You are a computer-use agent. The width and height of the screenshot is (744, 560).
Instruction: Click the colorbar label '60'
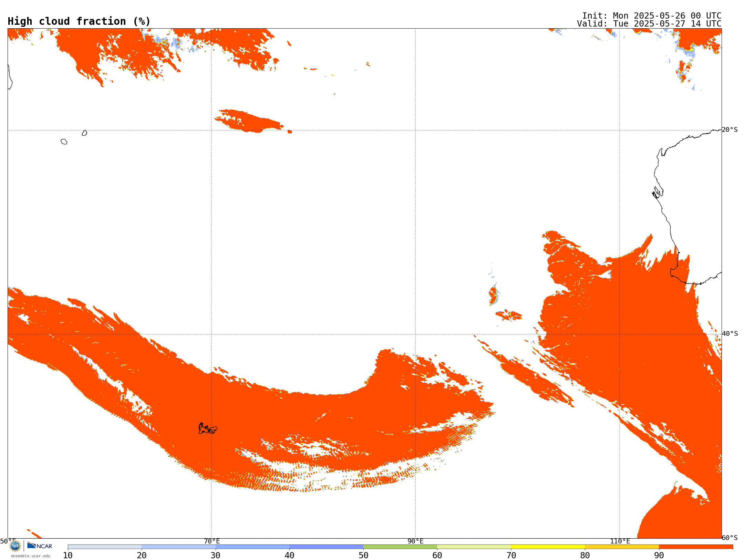437,555
